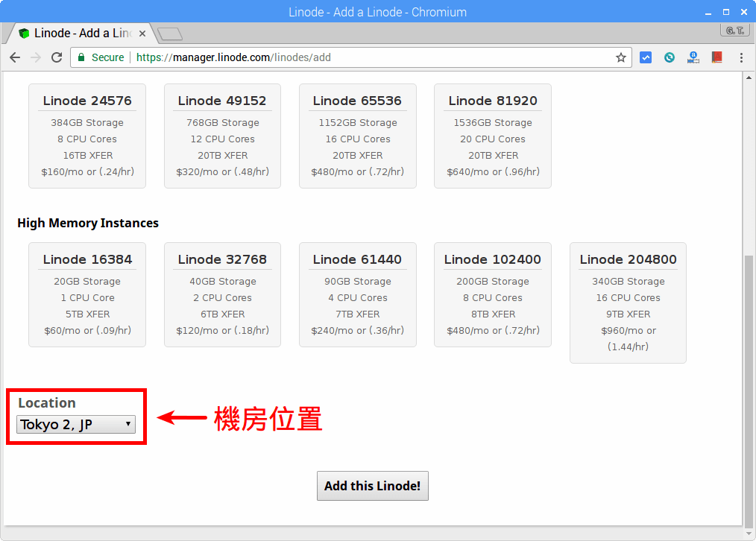
Task: Bookmark this page using the star icon
Action: 621,57
